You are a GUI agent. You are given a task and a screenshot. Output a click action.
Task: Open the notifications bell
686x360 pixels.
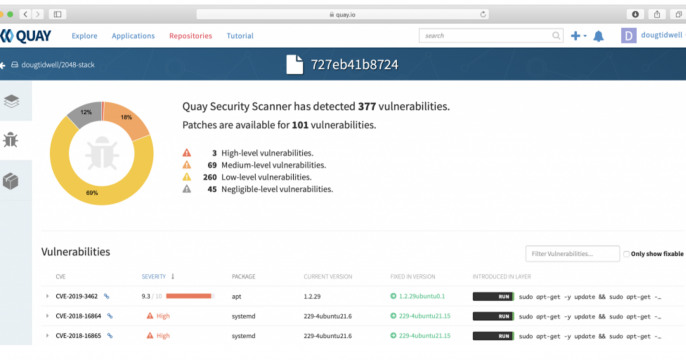coord(598,36)
